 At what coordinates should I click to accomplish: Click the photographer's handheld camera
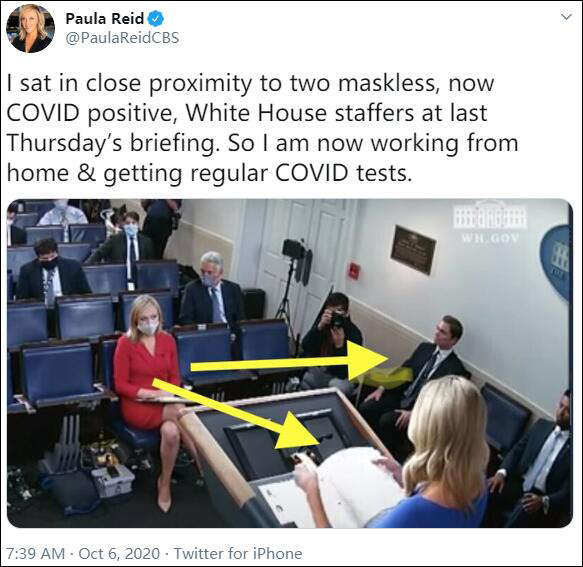[x=337, y=319]
